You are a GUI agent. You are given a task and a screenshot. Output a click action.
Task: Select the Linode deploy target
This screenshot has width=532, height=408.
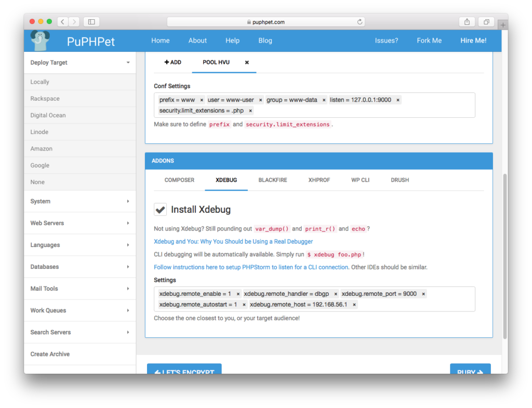80,132
